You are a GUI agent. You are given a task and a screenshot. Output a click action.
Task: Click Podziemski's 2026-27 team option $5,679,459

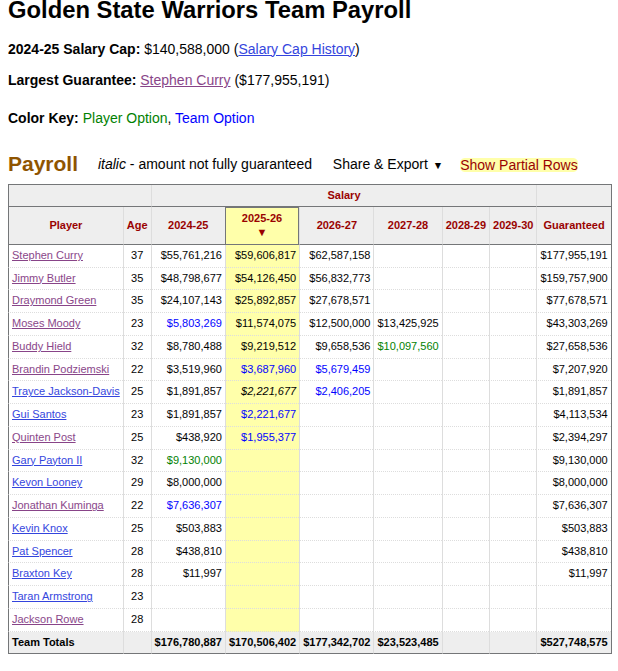[343, 369]
